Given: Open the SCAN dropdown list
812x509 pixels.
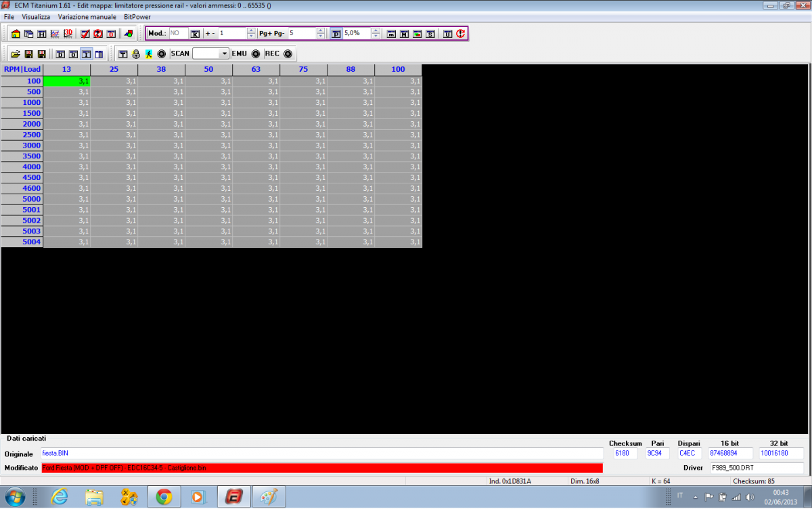Looking at the screenshot, I should pos(225,53).
